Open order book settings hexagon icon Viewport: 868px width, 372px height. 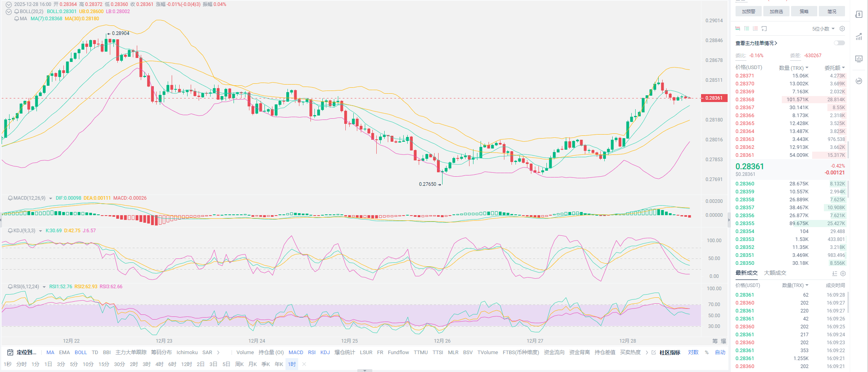(x=842, y=29)
